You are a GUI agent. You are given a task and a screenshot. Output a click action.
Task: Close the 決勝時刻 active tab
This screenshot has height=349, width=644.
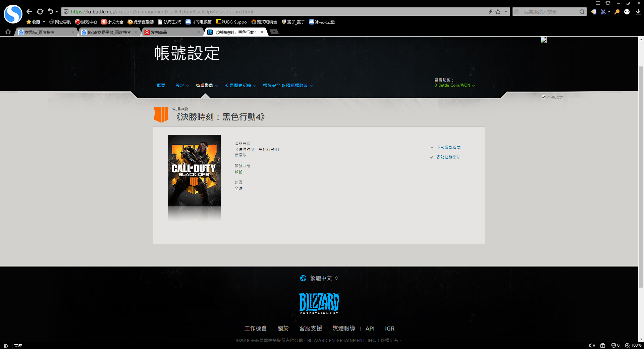point(262,32)
